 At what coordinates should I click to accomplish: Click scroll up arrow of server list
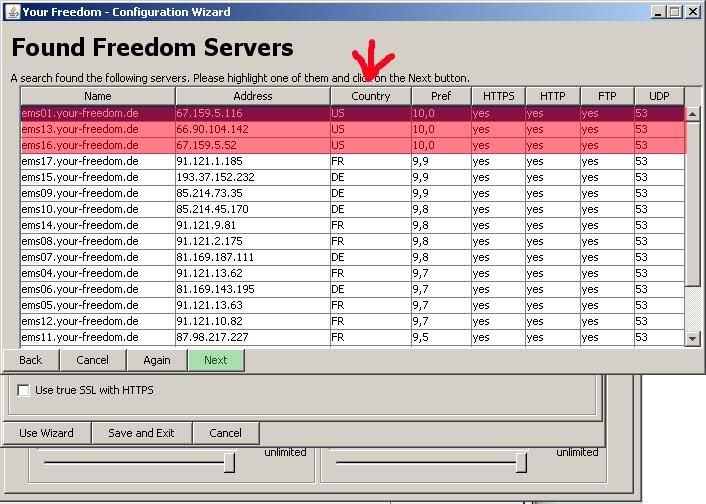(692, 114)
